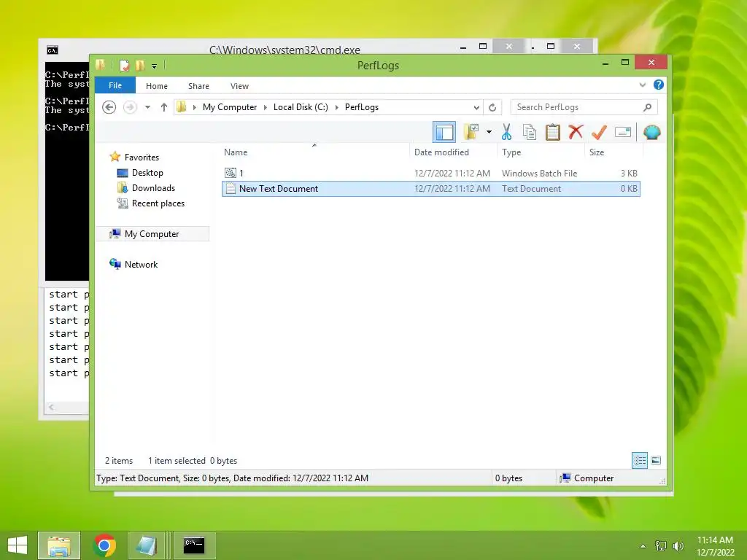
Task: Click My Computer in the address path
Action: tap(230, 107)
